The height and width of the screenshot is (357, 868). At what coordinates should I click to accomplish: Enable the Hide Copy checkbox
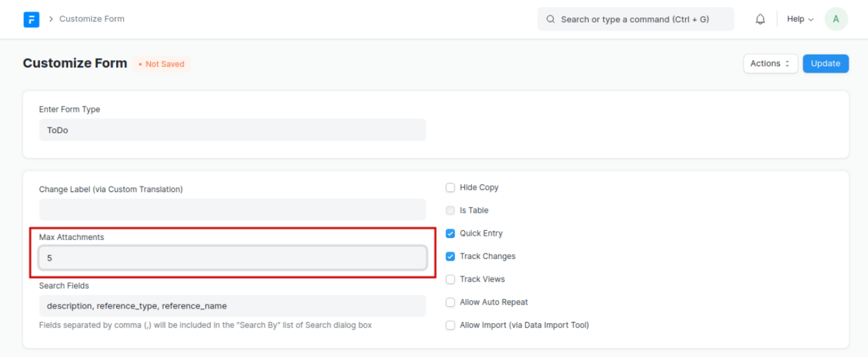pos(450,187)
